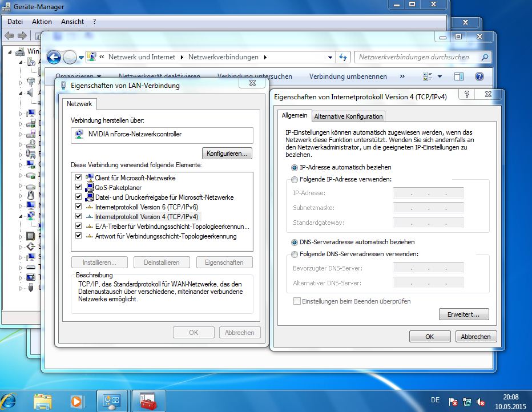Switch to Alternative Konfiguration tab

[x=348, y=116]
